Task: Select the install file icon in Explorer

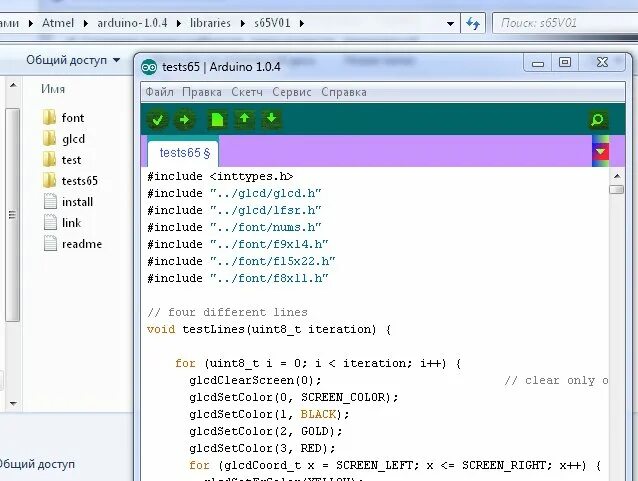Action: [50, 201]
